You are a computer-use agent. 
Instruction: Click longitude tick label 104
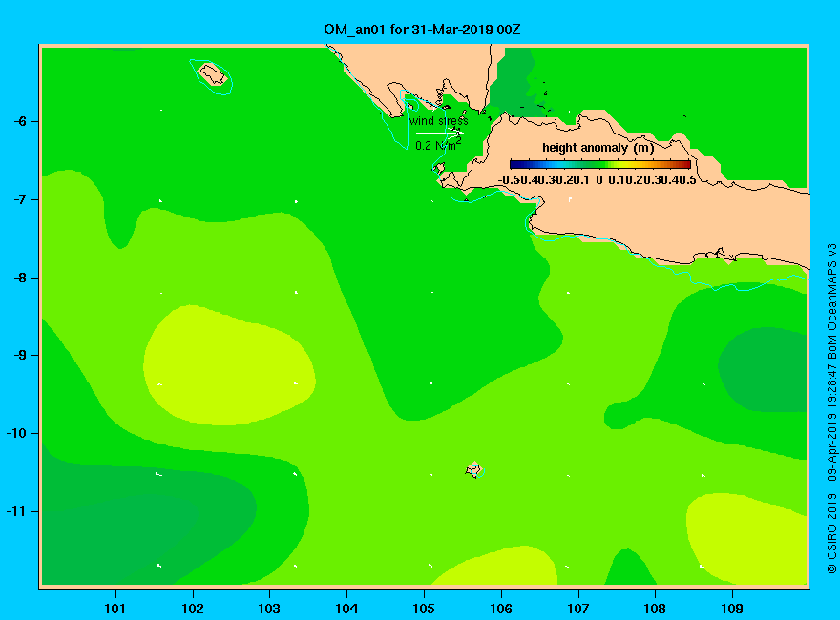[x=346, y=609]
